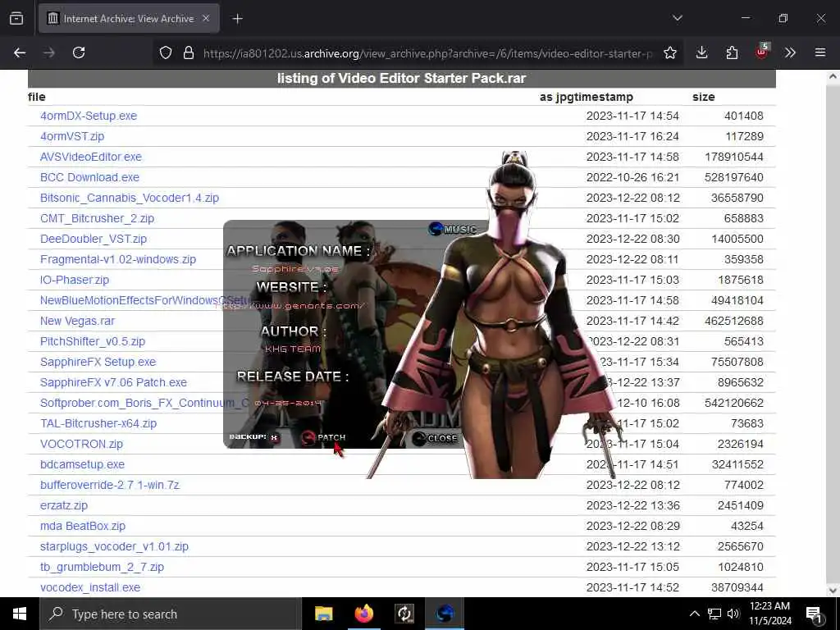The height and width of the screenshot is (630, 840).
Task: Click the PATCH button in patcher window
Action: pyautogui.click(x=323, y=437)
